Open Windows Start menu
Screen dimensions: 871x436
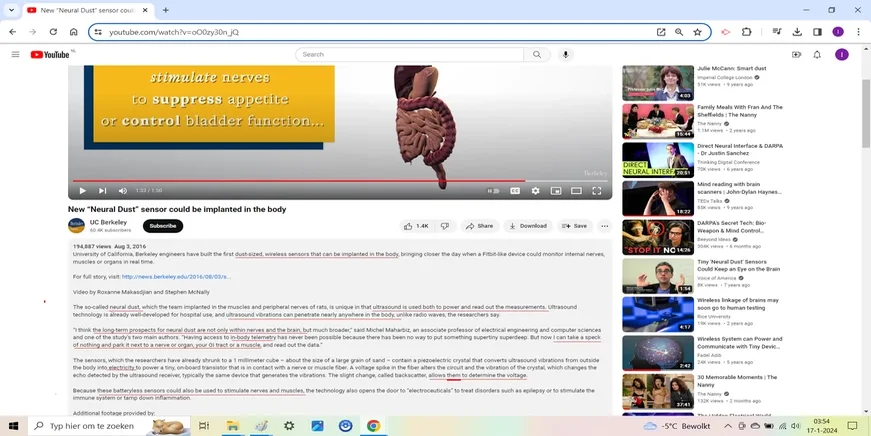pyautogui.click(x=13, y=426)
